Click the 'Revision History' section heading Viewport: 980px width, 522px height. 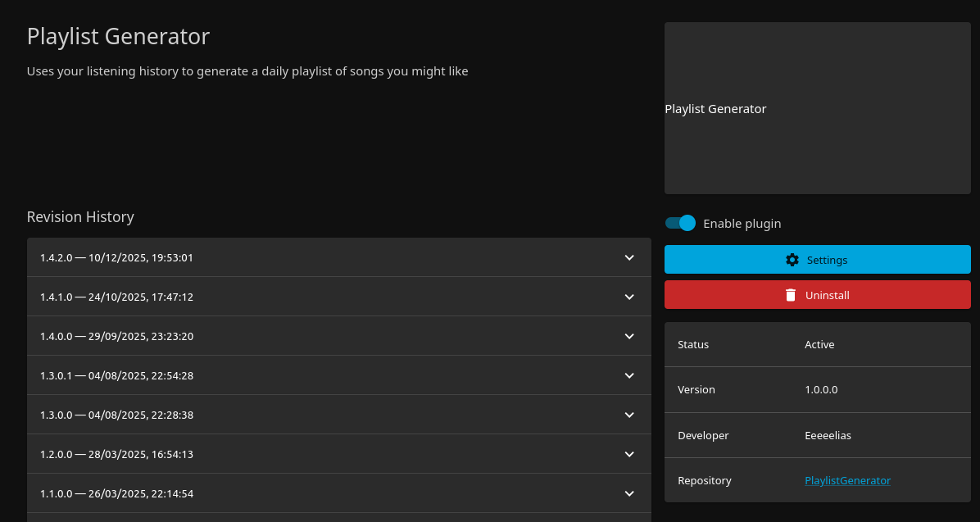80,217
